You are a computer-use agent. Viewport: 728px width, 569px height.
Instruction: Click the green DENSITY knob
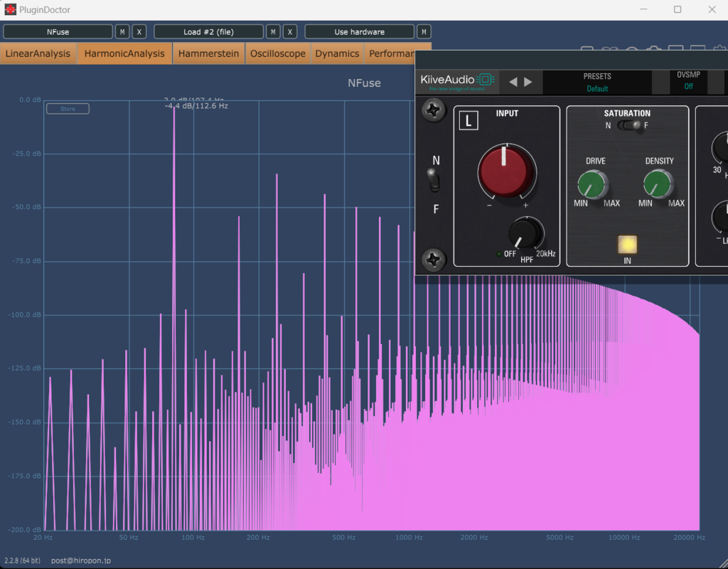tap(658, 184)
